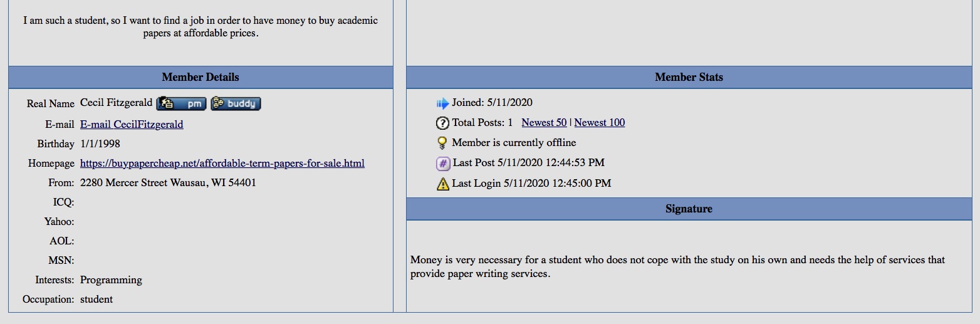The height and width of the screenshot is (324, 980).
Task: Select the Member Stats header
Action: click(x=689, y=78)
